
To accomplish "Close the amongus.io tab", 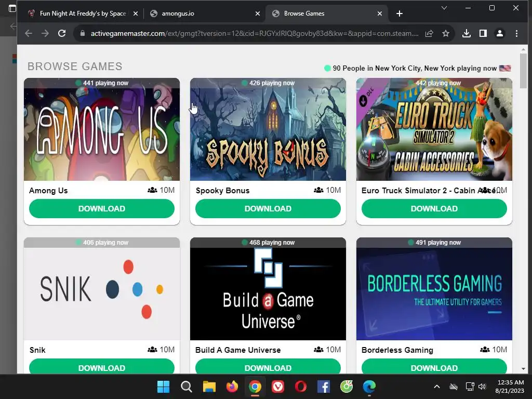I will coord(258,14).
